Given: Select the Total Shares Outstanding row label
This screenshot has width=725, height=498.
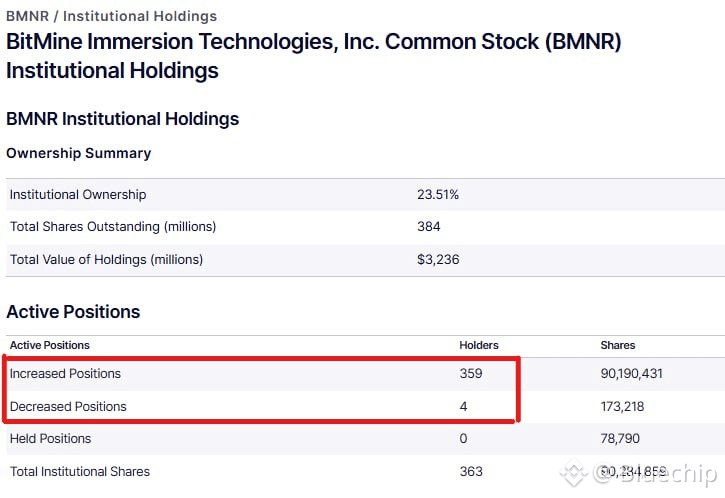Looking at the screenshot, I should pos(113,226).
